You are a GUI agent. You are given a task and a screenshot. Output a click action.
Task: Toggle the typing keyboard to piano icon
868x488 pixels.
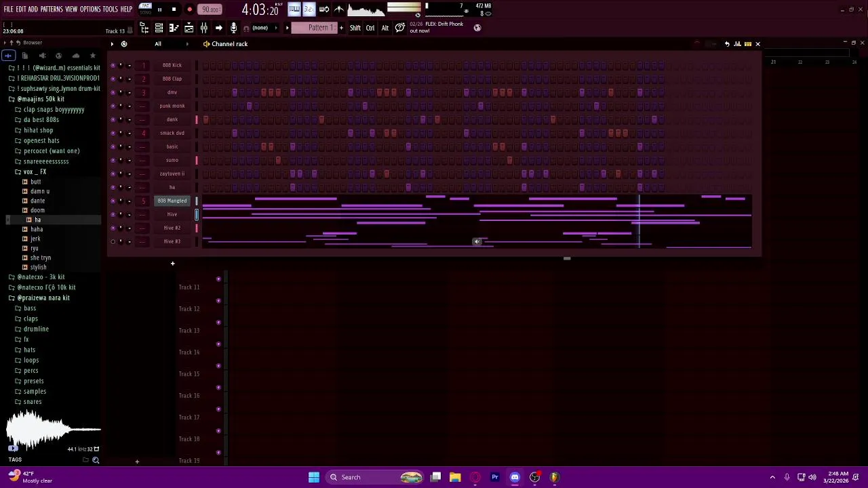(x=294, y=9)
